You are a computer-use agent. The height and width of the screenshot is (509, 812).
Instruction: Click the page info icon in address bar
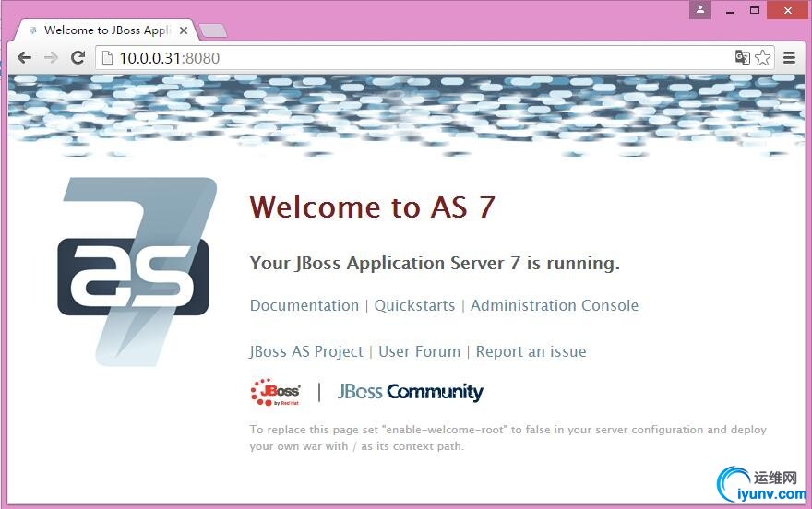107,58
